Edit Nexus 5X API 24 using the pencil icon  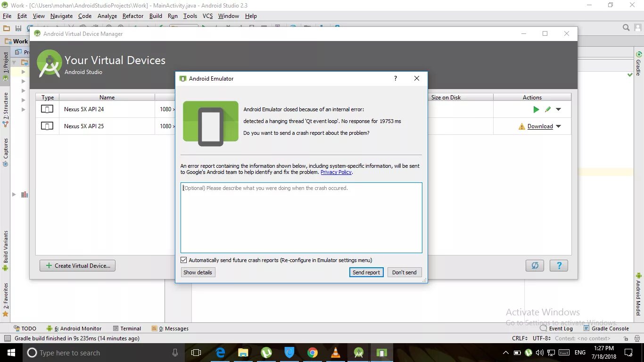pyautogui.click(x=548, y=109)
